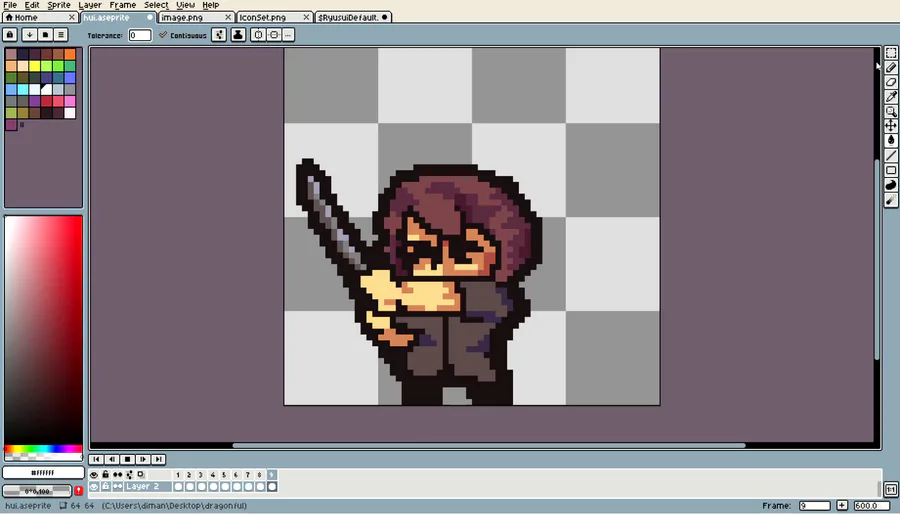The image size is (900, 514).
Task: Open the Edit menu
Action: point(32,5)
